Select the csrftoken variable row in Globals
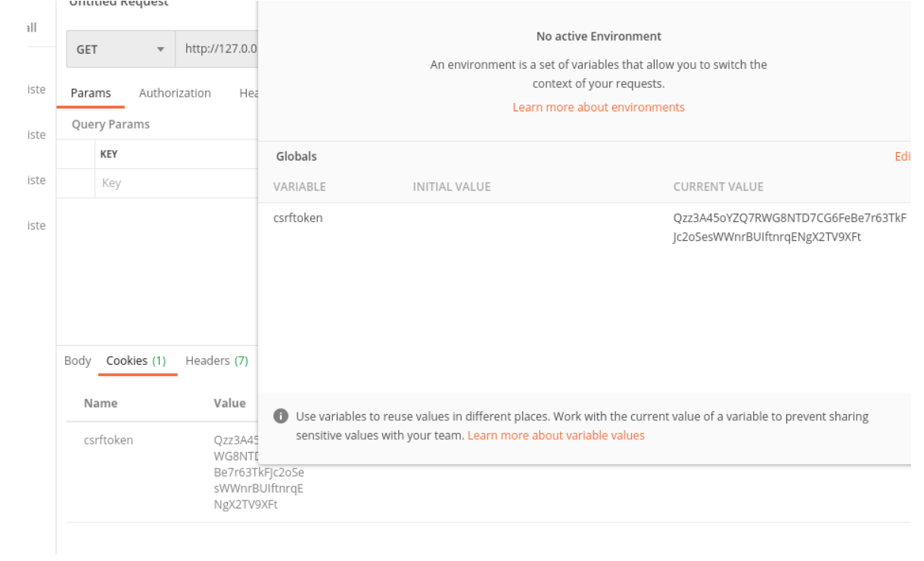 (x=300, y=217)
